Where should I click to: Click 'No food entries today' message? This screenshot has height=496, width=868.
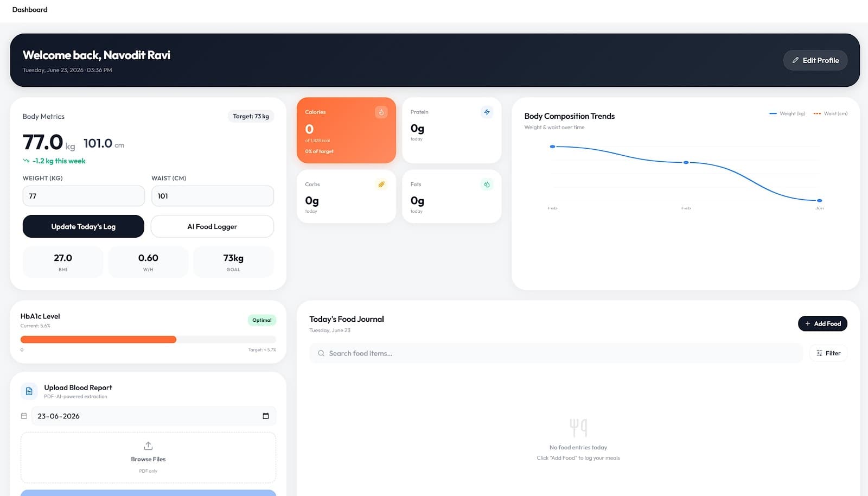coord(578,448)
